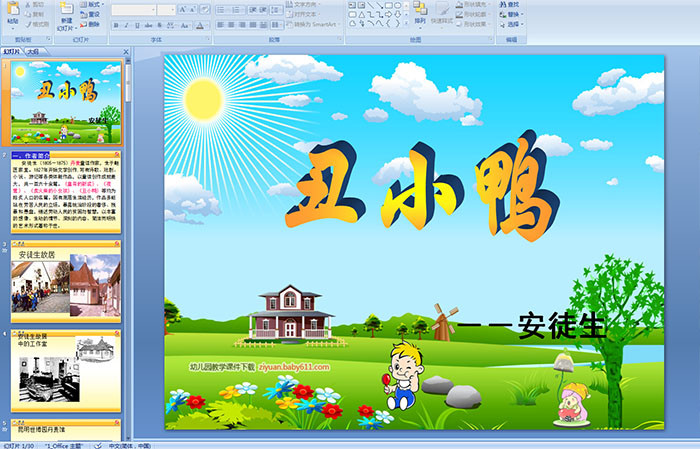The width and height of the screenshot is (700, 449).
Task: Select the text box shape
Action: point(352,5)
